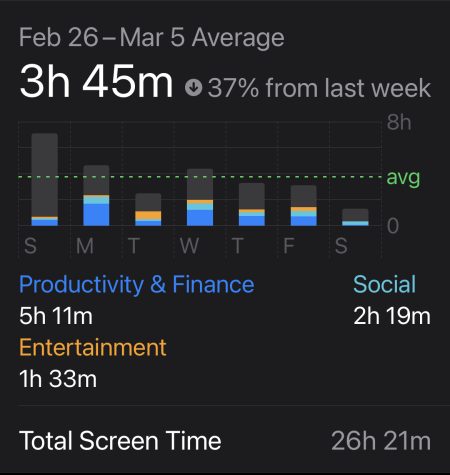Click Feb 26–Mar 5 Average heading

pos(152,37)
